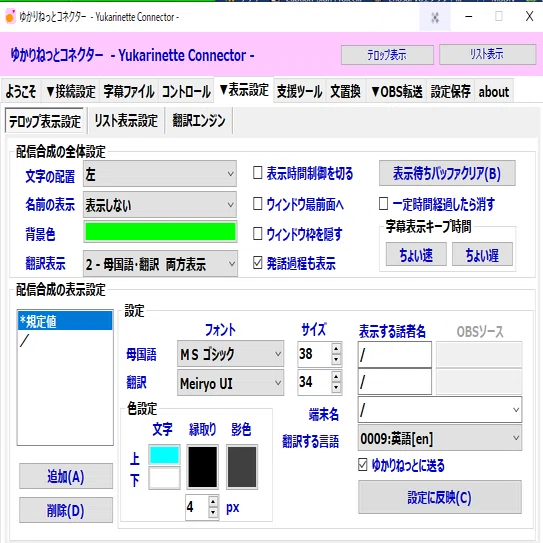Switch to the ようこそ tab

click(21, 91)
